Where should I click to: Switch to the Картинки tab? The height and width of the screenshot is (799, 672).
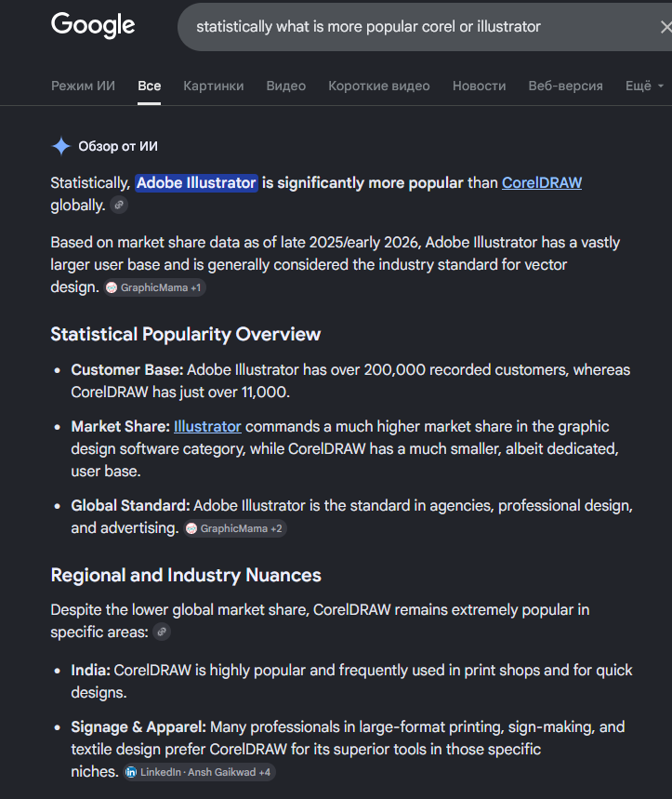pyautogui.click(x=213, y=86)
